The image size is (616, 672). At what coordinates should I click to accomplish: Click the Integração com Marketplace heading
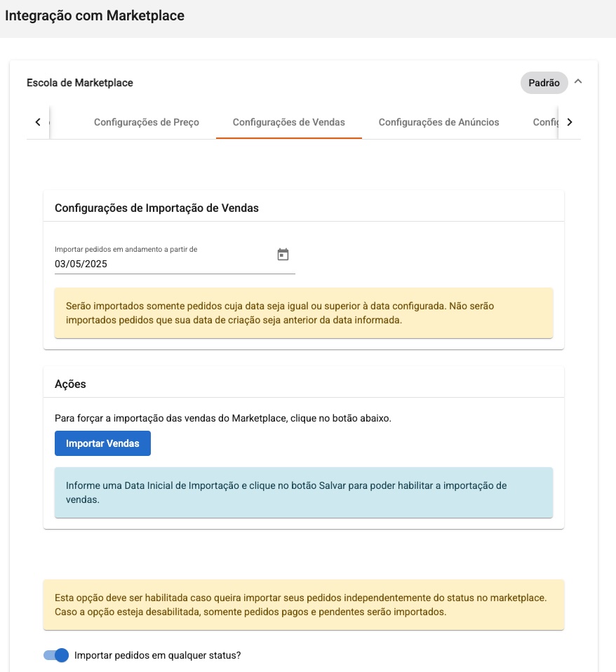pyautogui.click(x=95, y=15)
